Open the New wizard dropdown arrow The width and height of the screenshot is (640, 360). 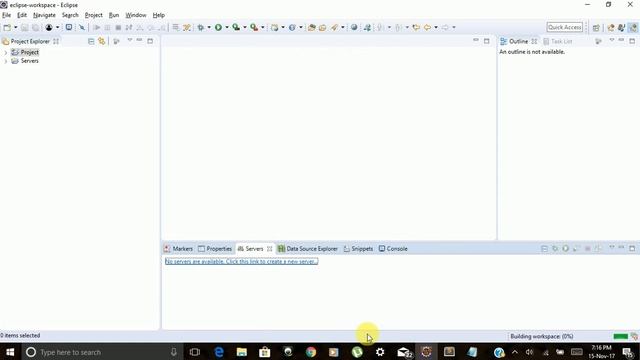16,27
